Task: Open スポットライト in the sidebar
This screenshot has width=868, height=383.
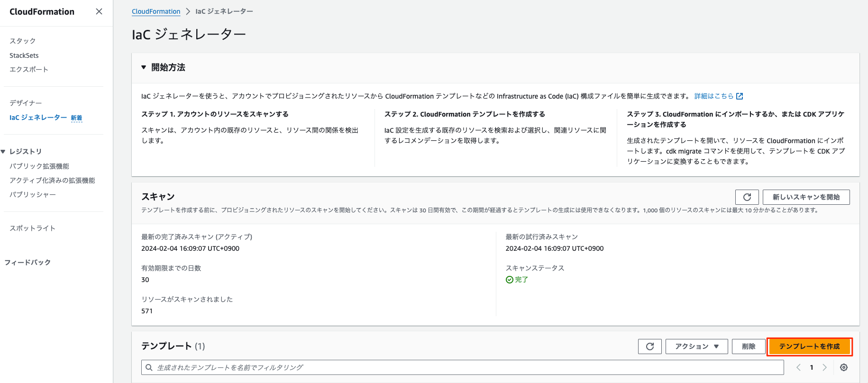Action: [x=32, y=228]
